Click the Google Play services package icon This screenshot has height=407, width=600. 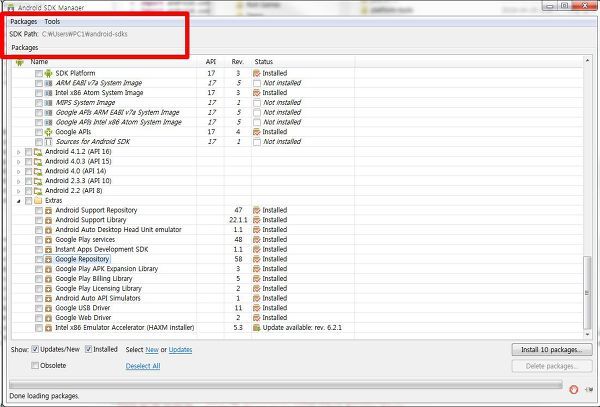tap(48, 240)
